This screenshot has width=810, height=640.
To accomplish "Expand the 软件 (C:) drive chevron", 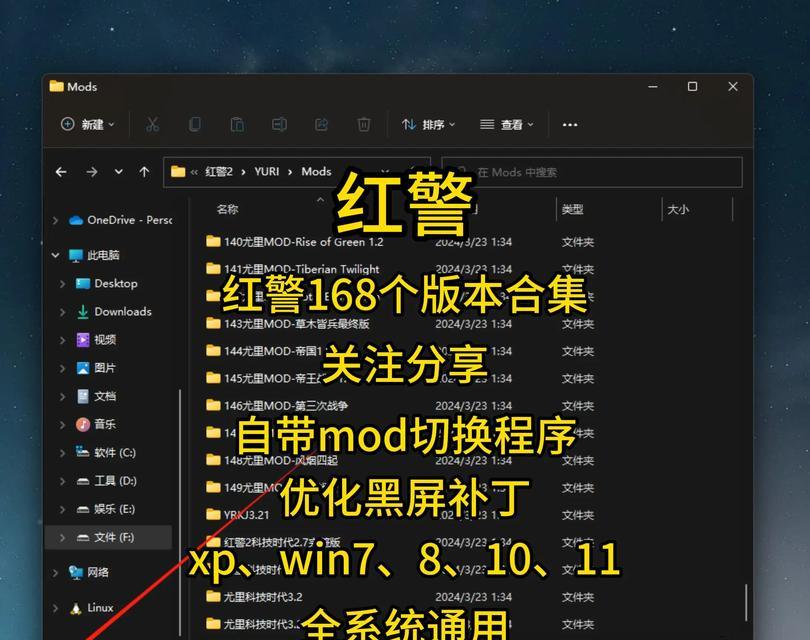I will click(x=63, y=453).
